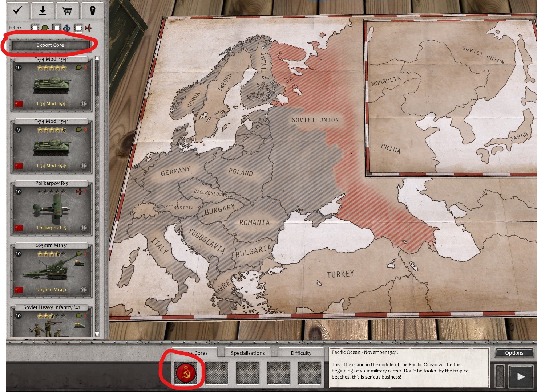Click the ROMANIA label on the map
Viewport: 537px width, 392px height.
(254, 222)
